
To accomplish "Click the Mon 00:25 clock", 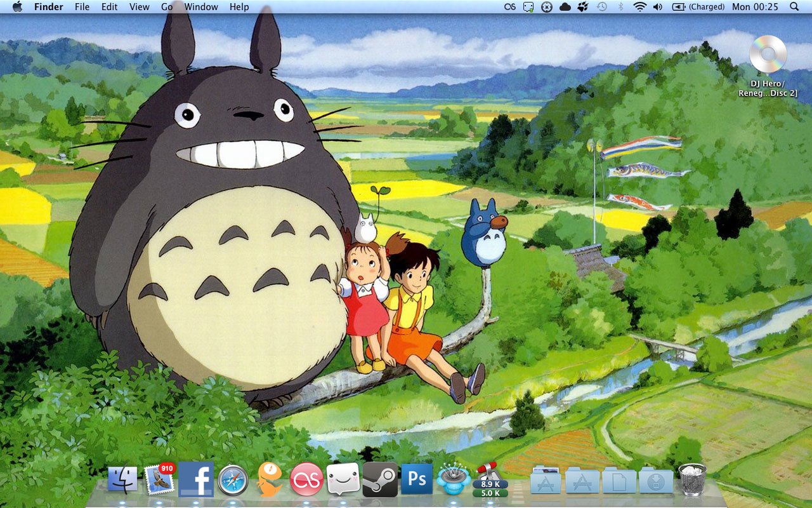I will (x=755, y=7).
